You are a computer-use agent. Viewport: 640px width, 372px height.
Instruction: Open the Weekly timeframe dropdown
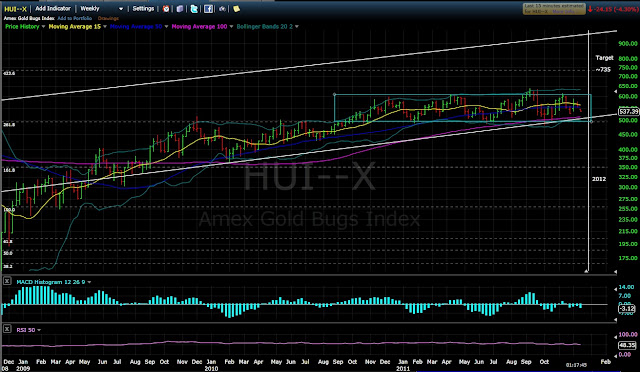pyautogui.click(x=102, y=9)
